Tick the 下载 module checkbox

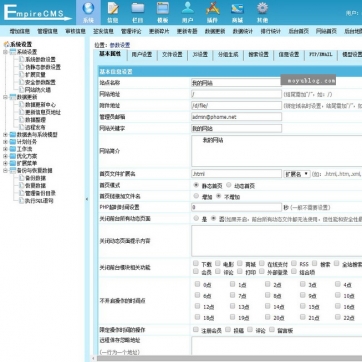(196, 263)
